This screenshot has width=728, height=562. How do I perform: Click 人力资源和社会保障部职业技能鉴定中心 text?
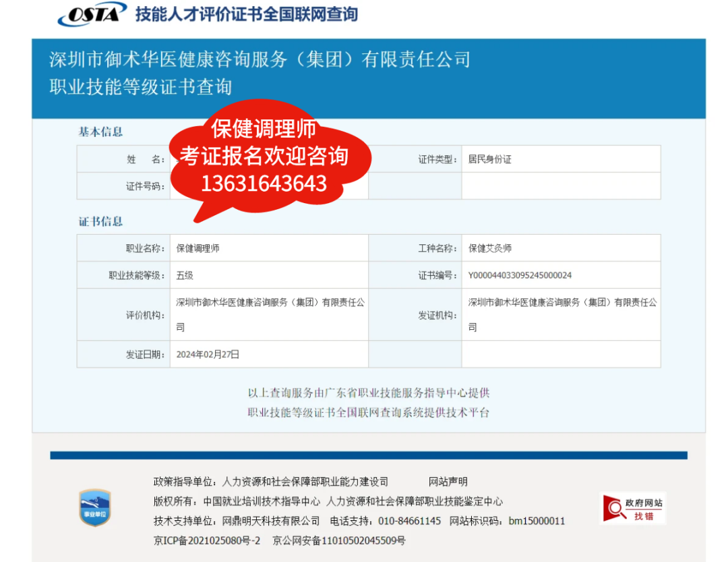(x=415, y=501)
